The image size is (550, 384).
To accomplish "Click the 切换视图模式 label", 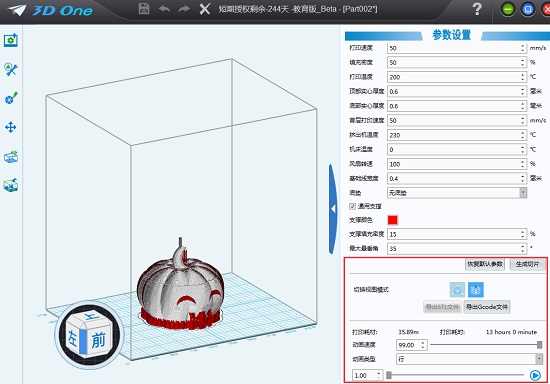I will (x=371, y=290).
